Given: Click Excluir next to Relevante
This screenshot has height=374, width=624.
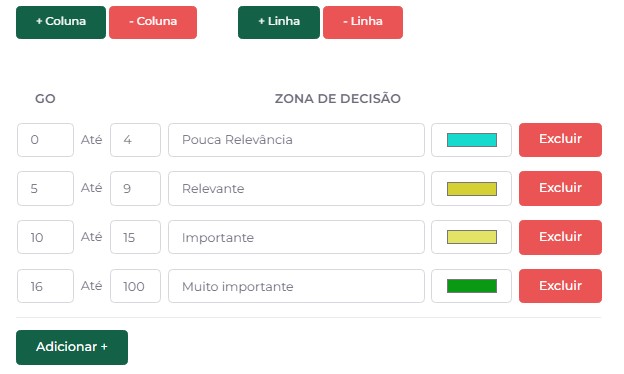Looking at the screenshot, I should [x=560, y=188].
